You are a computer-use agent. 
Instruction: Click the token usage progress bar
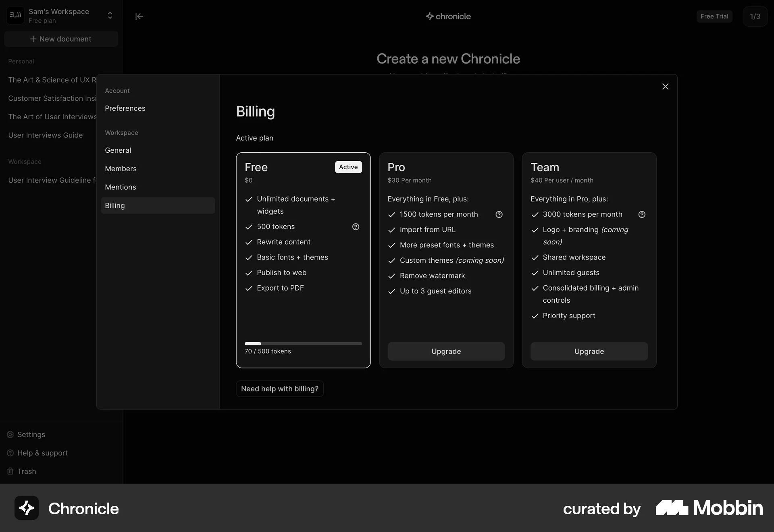pyautogui.click(x=303, y=343)
